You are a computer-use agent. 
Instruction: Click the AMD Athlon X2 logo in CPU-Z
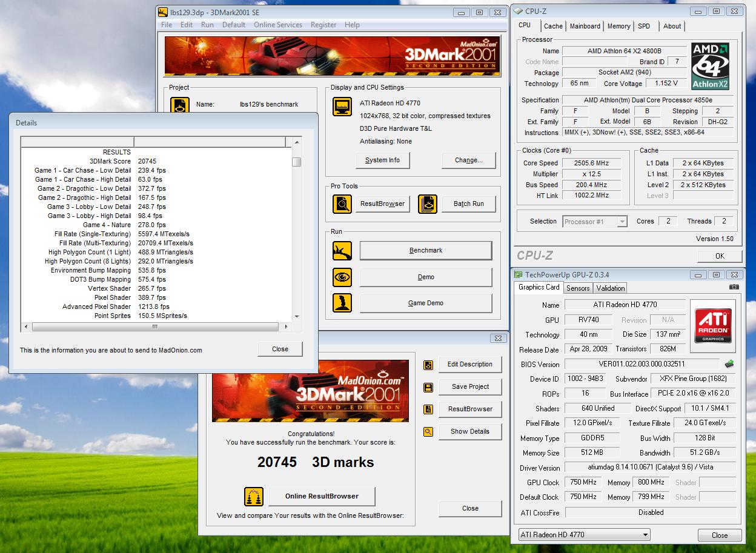click(710, 66)
